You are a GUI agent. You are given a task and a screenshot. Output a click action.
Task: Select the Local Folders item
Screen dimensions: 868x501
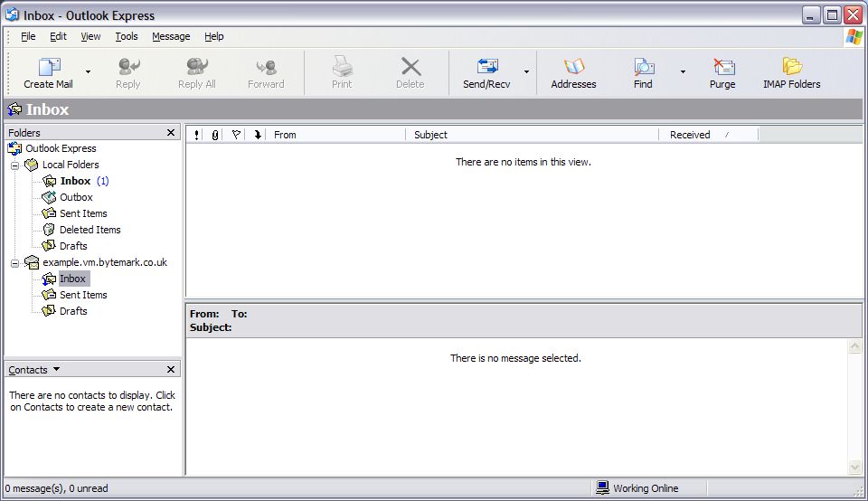(x=71, y=165)
